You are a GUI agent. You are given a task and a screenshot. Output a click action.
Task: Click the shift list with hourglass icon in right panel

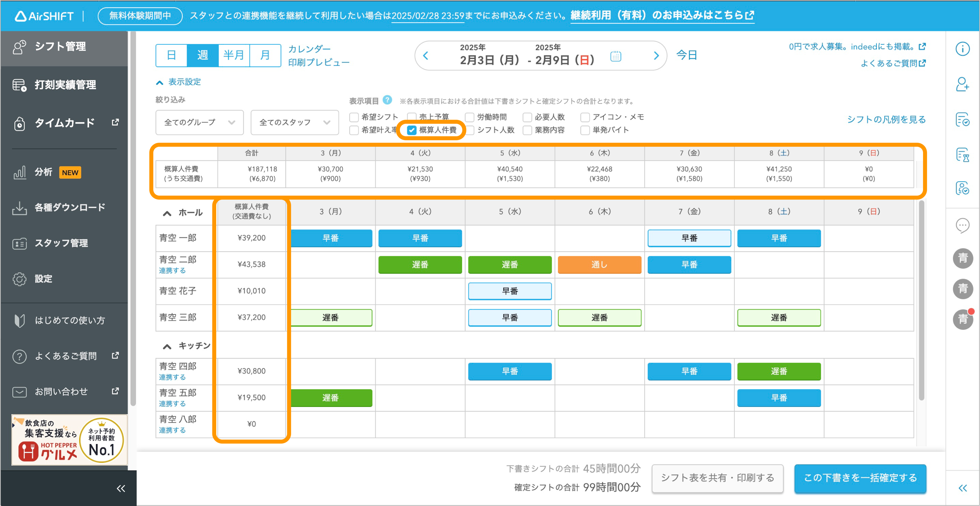click(962, 155)
